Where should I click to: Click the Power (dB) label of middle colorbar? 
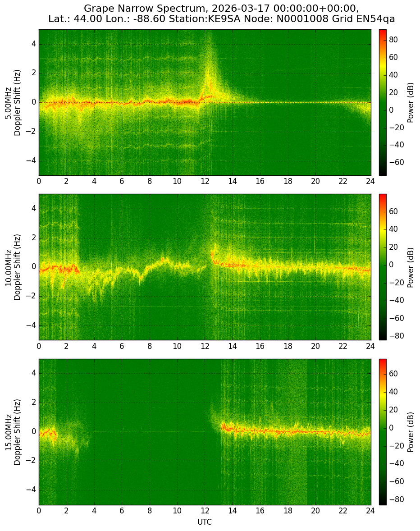[411, 267]
